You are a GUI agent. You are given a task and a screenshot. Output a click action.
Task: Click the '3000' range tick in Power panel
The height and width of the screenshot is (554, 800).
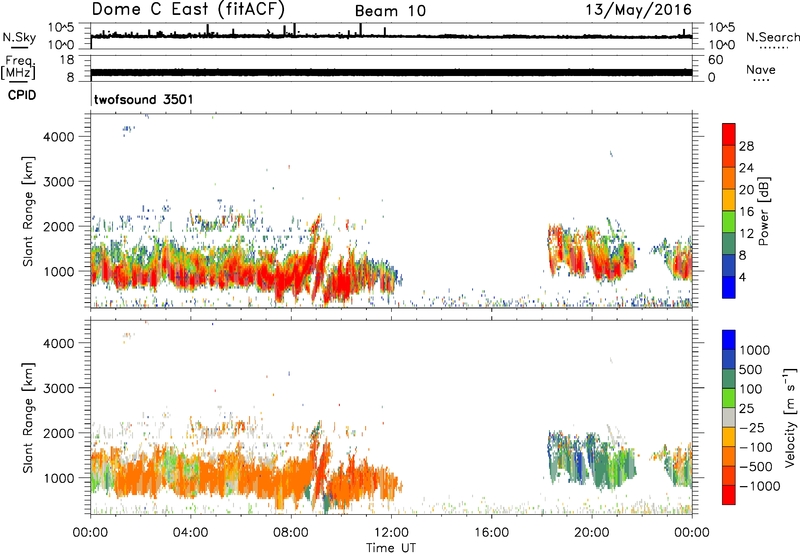pyautogui.click(x=59, y=182)
